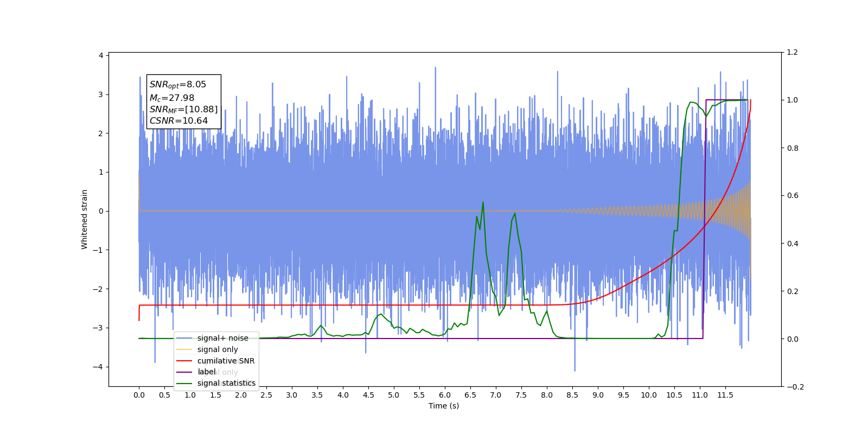Click the 'Whitened strain' y-axis label
Screen dimensions: 868x434
tap(85, 219)
